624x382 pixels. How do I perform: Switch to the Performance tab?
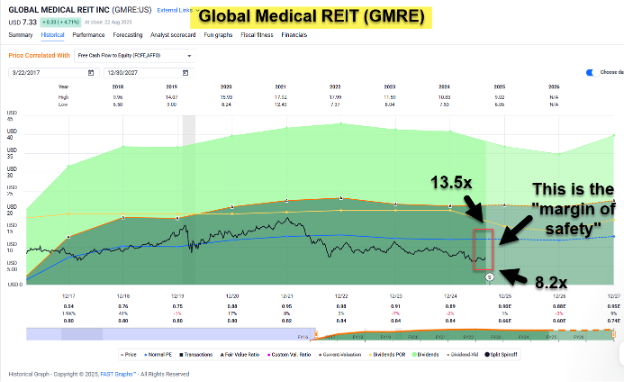click(x=89, y=35)
